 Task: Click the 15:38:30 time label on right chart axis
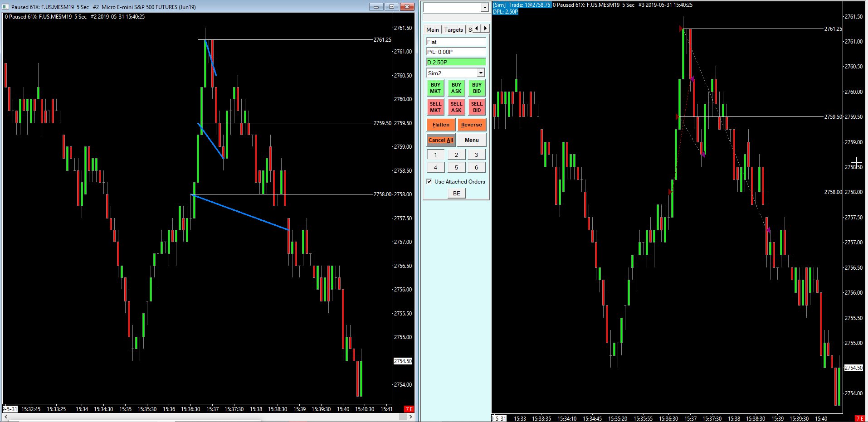756,418
